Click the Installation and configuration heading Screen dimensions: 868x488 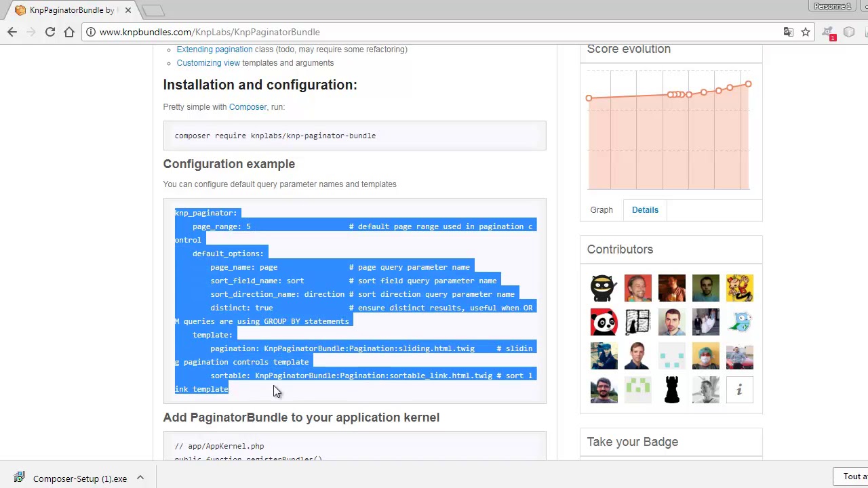(x=260, y=85)
